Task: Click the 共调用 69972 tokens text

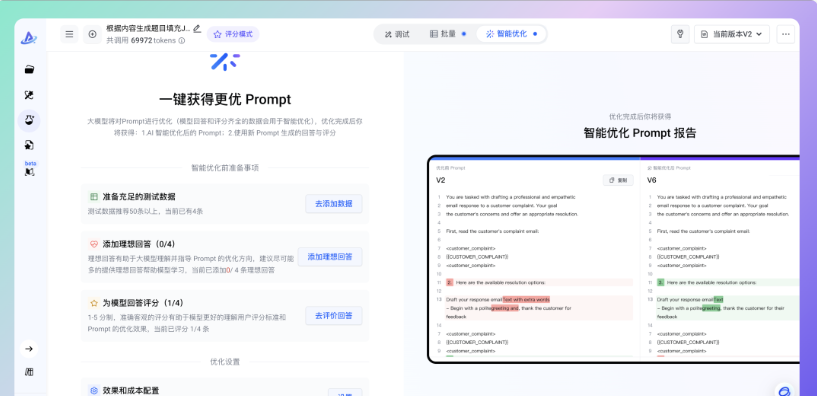Action: [x=142, y=41]
